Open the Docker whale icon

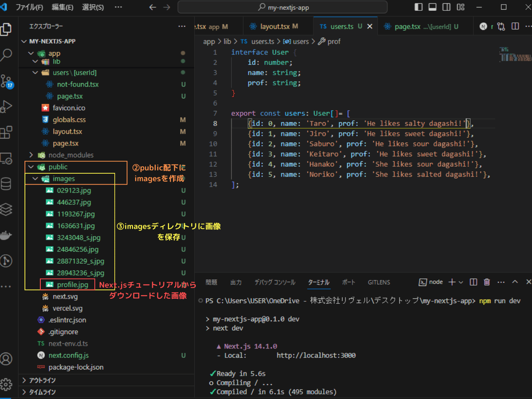click(6, 235)
